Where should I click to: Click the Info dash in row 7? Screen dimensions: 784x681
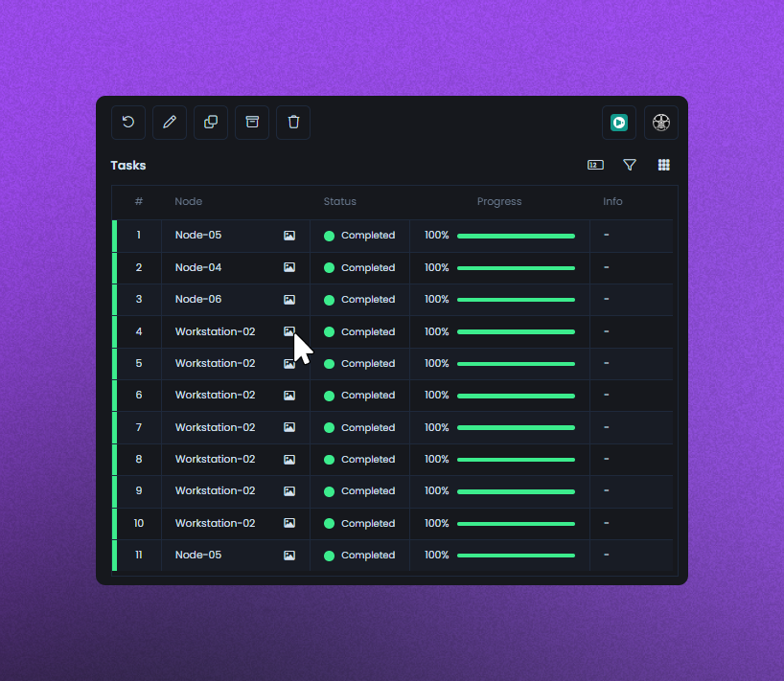click(x=606, y=427)
